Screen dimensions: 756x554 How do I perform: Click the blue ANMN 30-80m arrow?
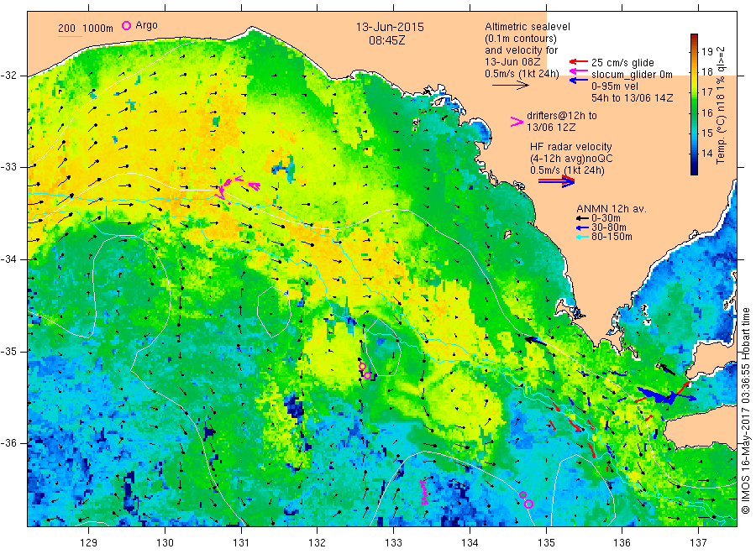click(582, 227)
